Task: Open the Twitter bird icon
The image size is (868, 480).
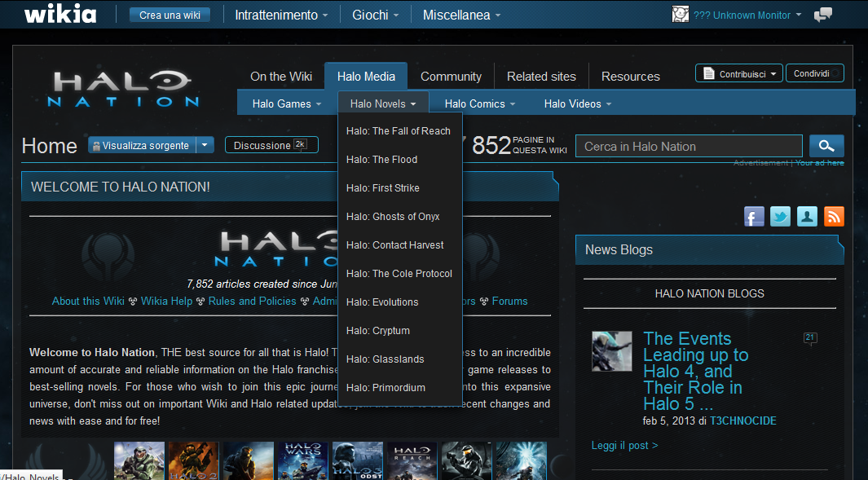Action: point(780,217)
